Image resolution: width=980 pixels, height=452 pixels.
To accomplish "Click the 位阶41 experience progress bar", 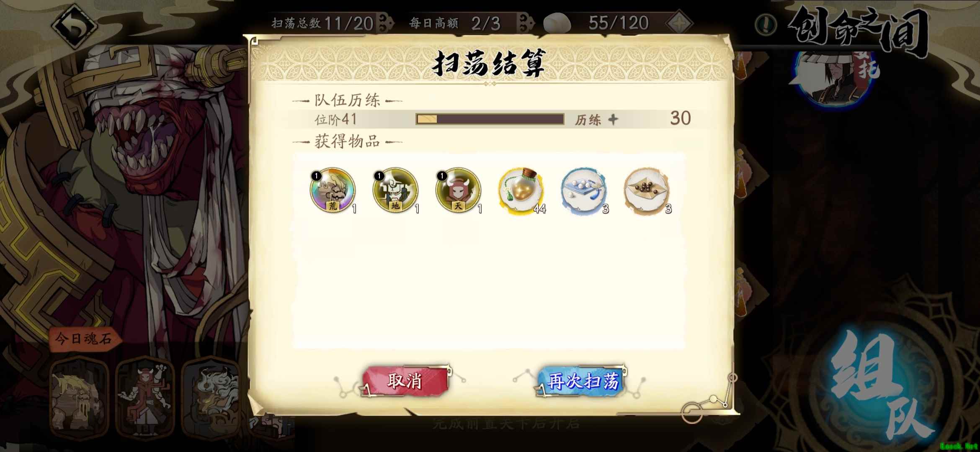I will (x=490, y=119).
